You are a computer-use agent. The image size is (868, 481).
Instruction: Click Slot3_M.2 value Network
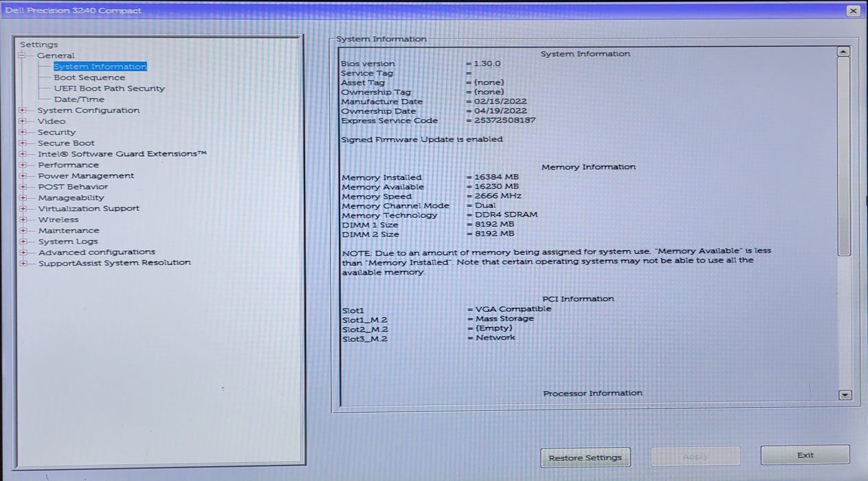point(496,337)
